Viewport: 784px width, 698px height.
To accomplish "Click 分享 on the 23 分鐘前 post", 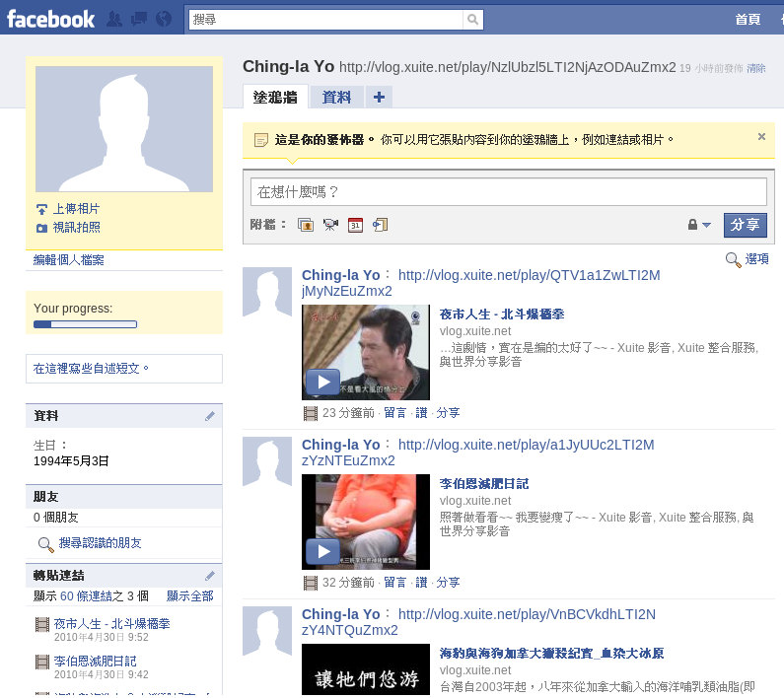I will [448, 413].
